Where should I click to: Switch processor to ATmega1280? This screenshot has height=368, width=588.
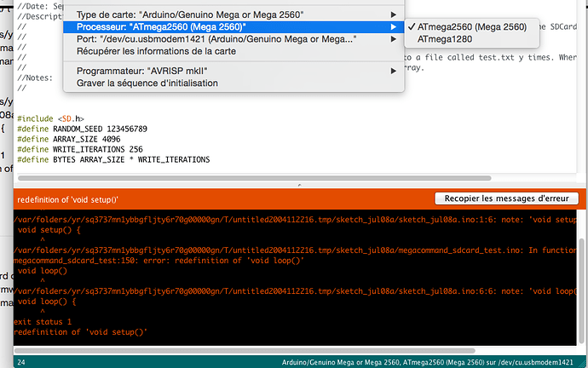[x=446, y=39]
